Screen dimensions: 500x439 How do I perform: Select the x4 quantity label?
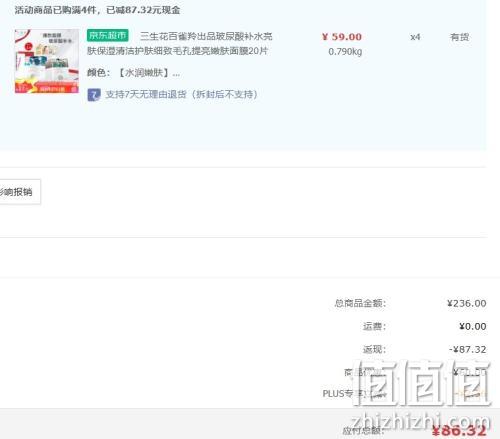415,37
